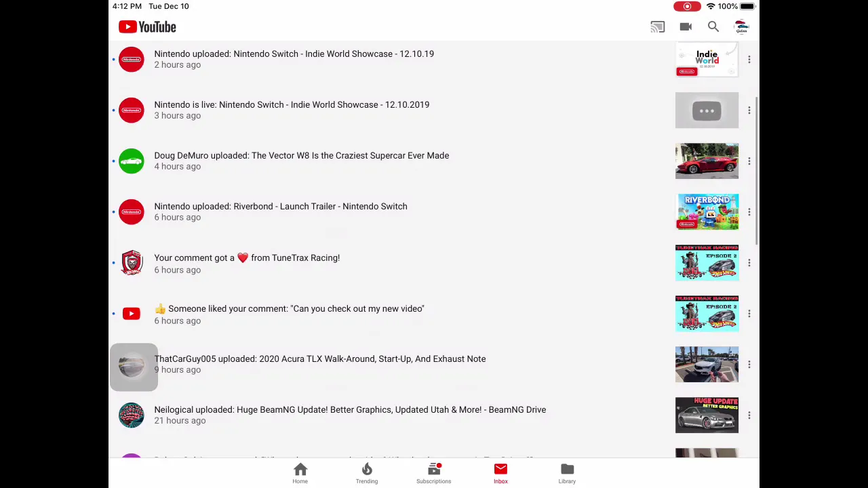868x488 pixels.
Task: Open more options for BeamNG Update notification
Action: pos(749,415)
